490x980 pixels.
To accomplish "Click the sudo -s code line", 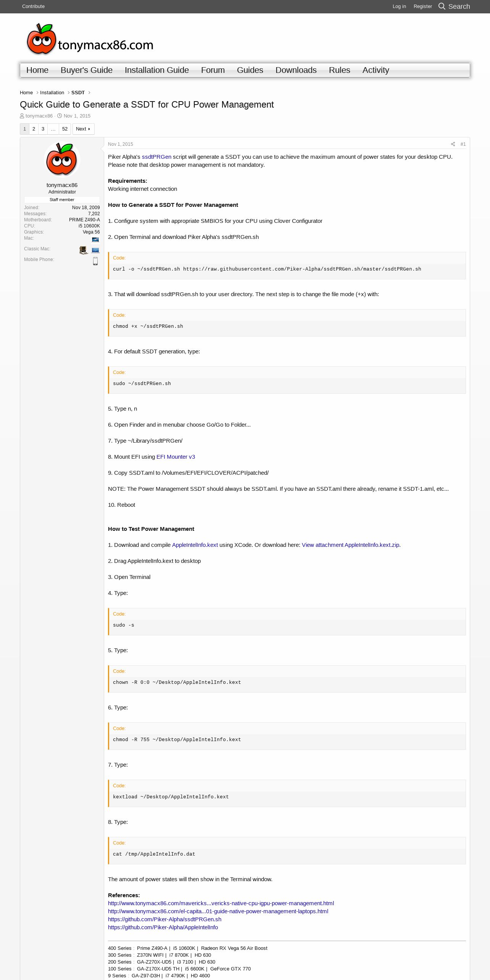I will point(124,625).
